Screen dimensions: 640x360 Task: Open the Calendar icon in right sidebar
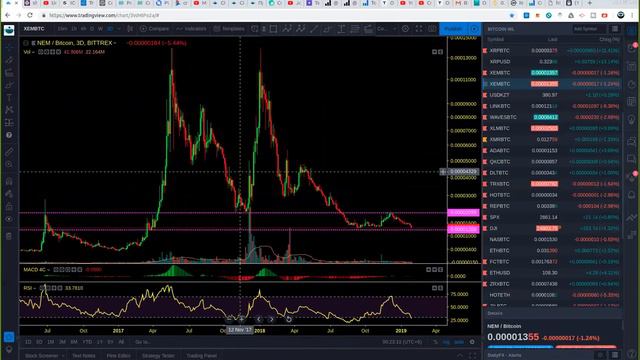pos(631,101)
